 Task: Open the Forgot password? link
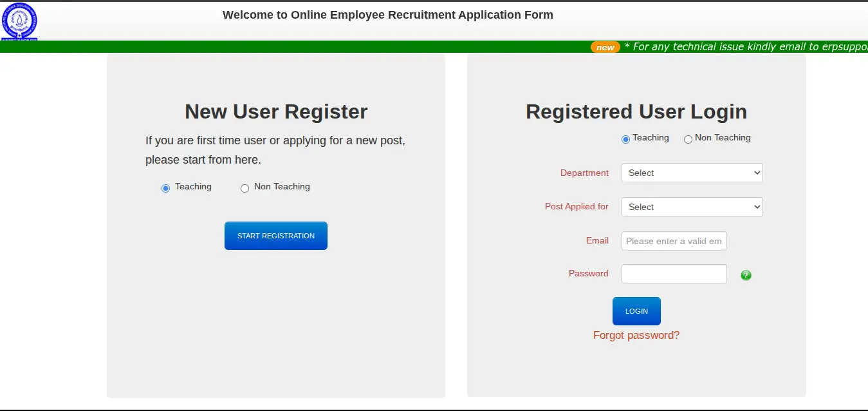point(636,335)
